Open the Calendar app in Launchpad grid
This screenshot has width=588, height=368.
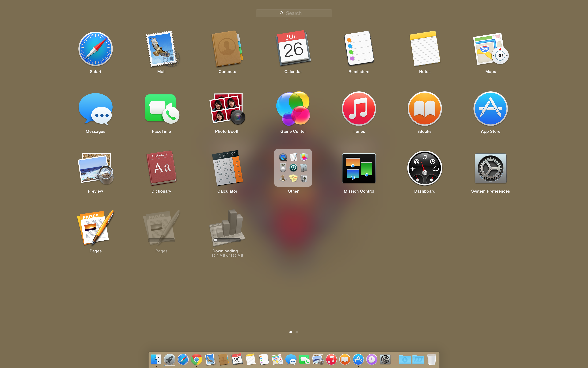pyautogui.click(x=293, y=48)
